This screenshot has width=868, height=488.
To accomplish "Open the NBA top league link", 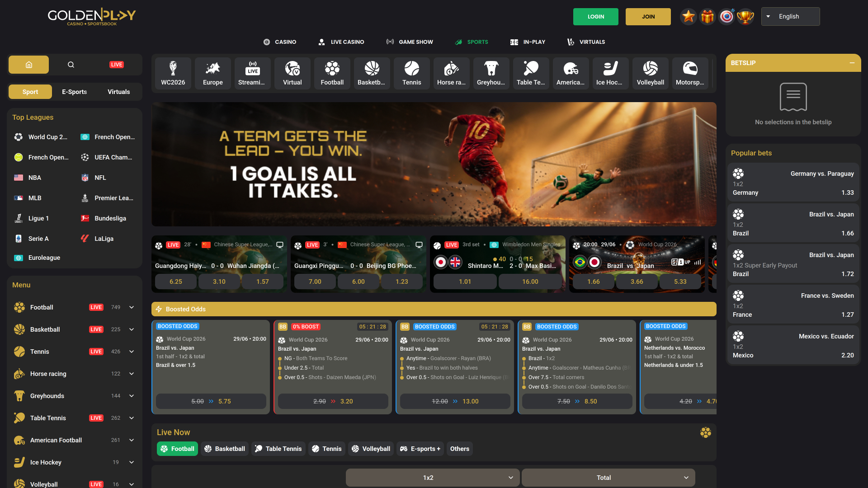I will 28,178.
